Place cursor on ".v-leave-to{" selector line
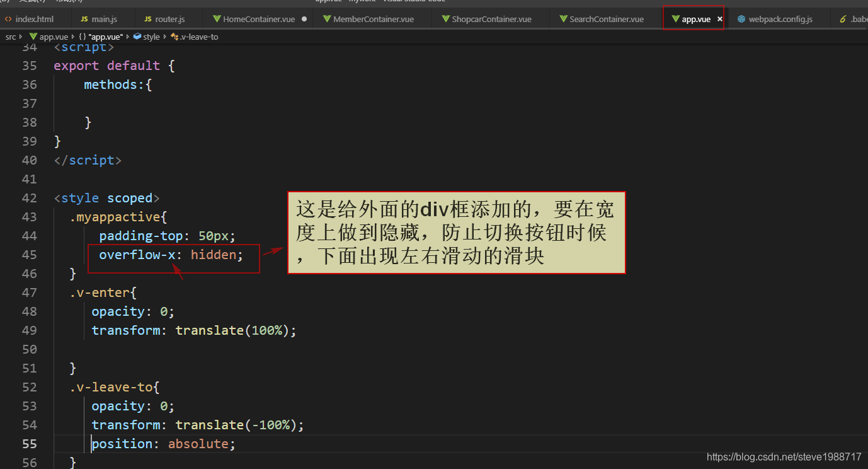Image resolution: width=868 pixels, height=469 pixels. 114,387
